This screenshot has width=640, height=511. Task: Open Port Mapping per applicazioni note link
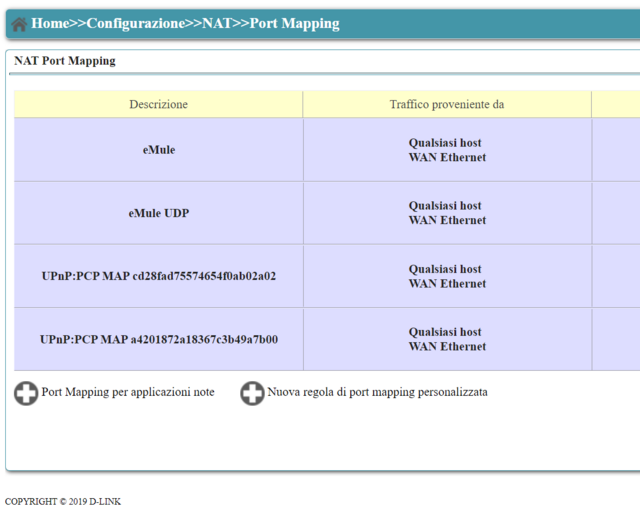click(x=128, y=392)
